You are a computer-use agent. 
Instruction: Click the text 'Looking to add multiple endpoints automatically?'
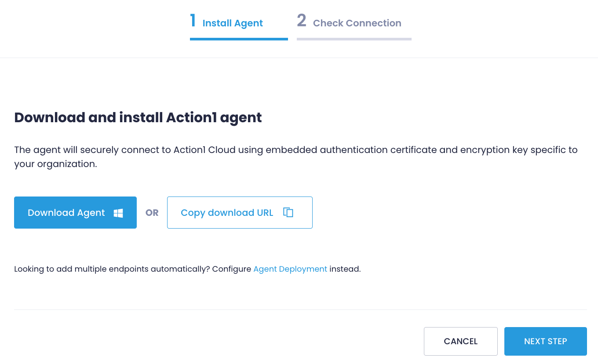click(x=112, y=269)
